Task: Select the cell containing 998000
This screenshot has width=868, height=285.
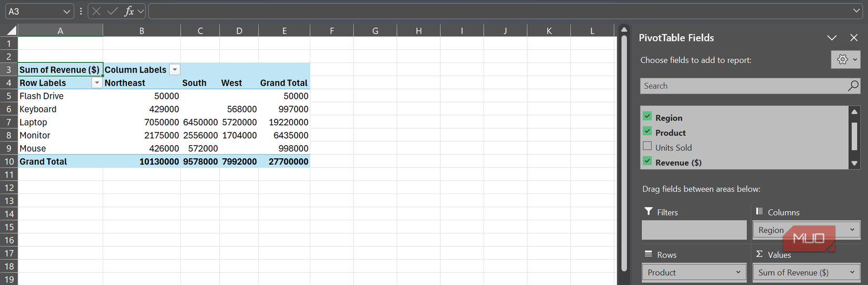Action: point(284,148)
